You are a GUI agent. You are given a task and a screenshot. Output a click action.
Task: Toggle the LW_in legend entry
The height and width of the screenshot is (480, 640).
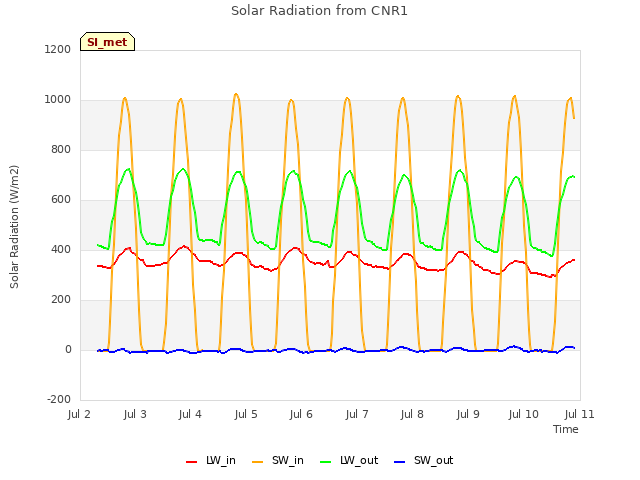coord(211,460)
